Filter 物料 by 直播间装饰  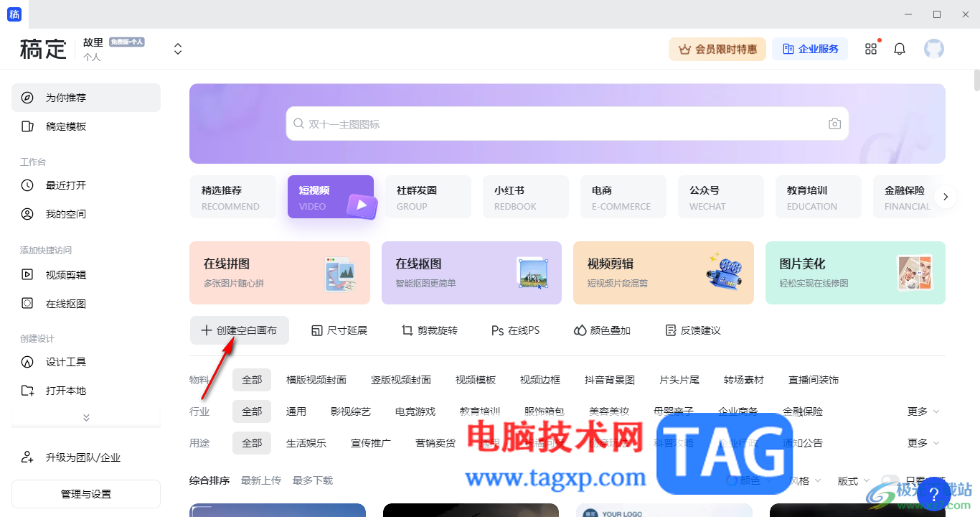point(814,380)
